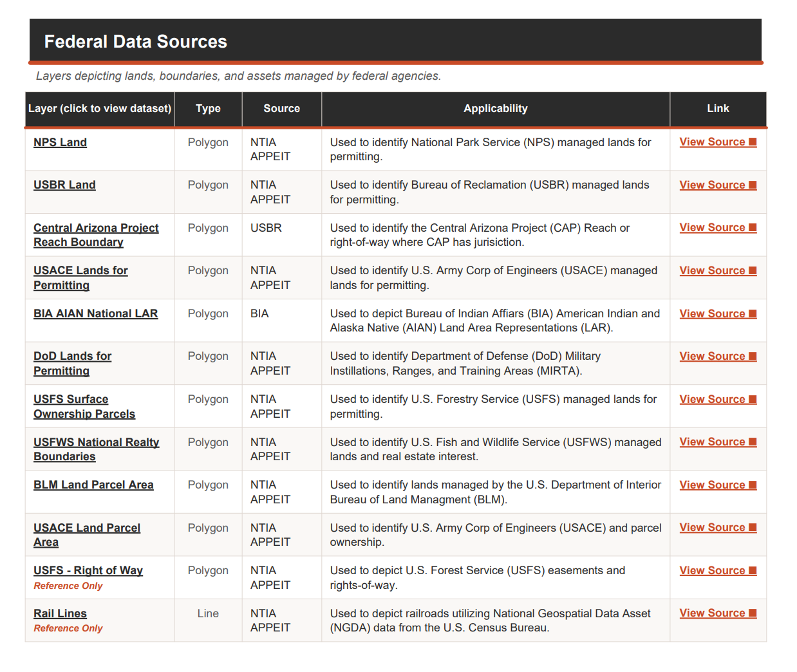Click View Source for BIA AIAN National LAR

(718, 313)
